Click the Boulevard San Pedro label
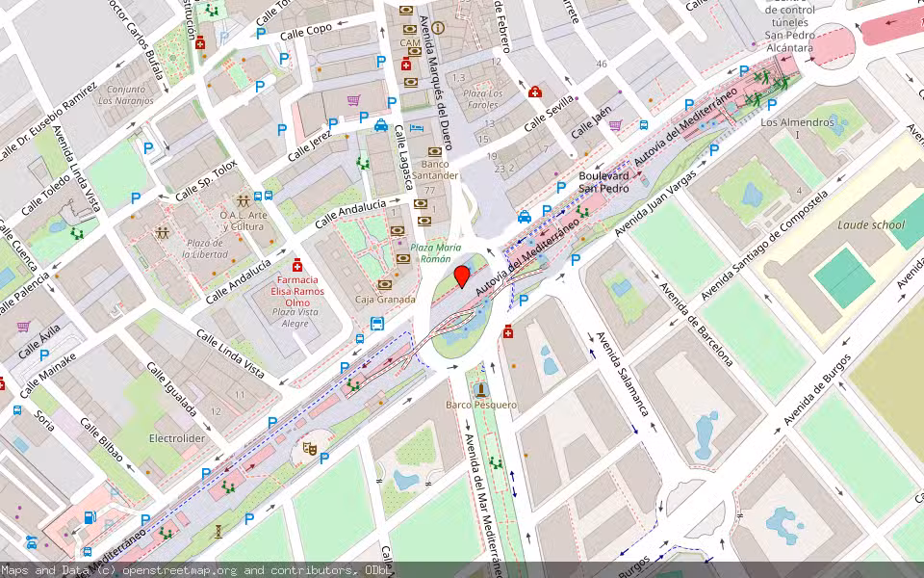 tap(604, 182)
